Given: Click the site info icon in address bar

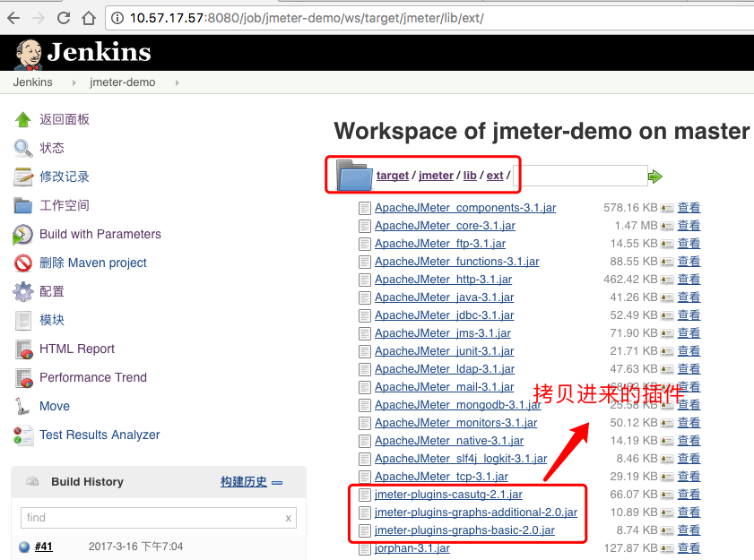Looking at the screenshot, I should tap(117, 18).
